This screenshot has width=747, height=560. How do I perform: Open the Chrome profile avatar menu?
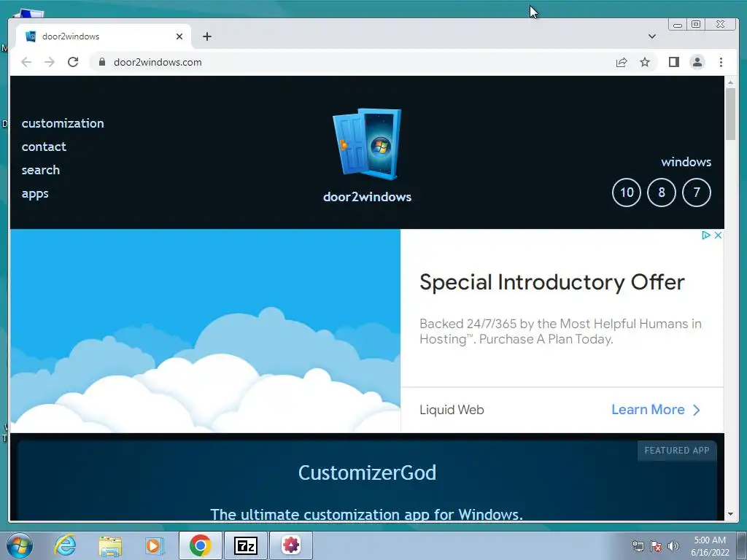point(697,62)
